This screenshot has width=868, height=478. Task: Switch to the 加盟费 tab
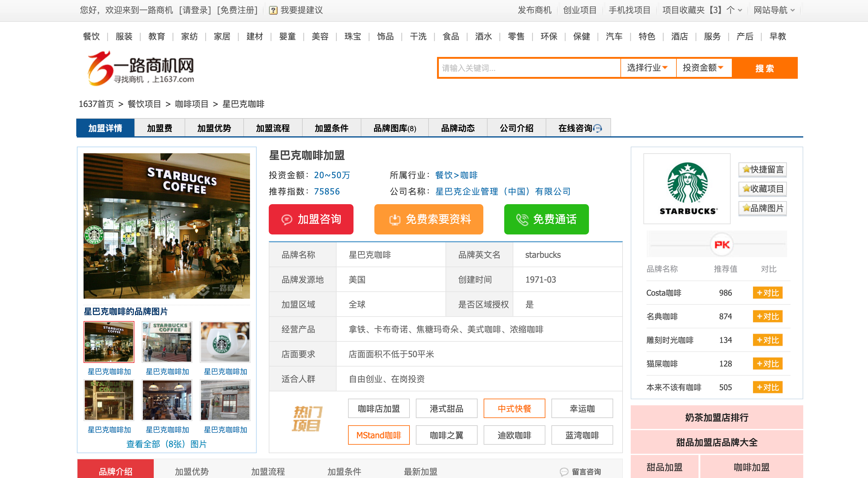[x=159, y=128]
